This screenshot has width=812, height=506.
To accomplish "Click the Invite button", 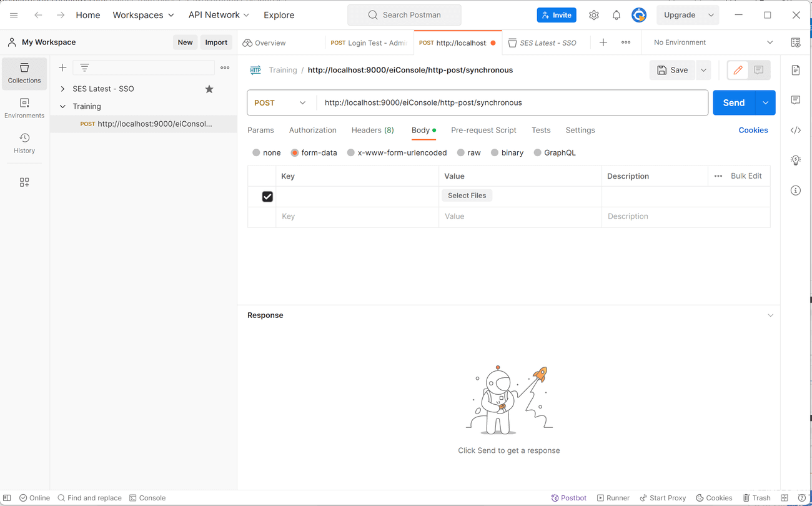I will pyautogui.click(x=557, y=15).
